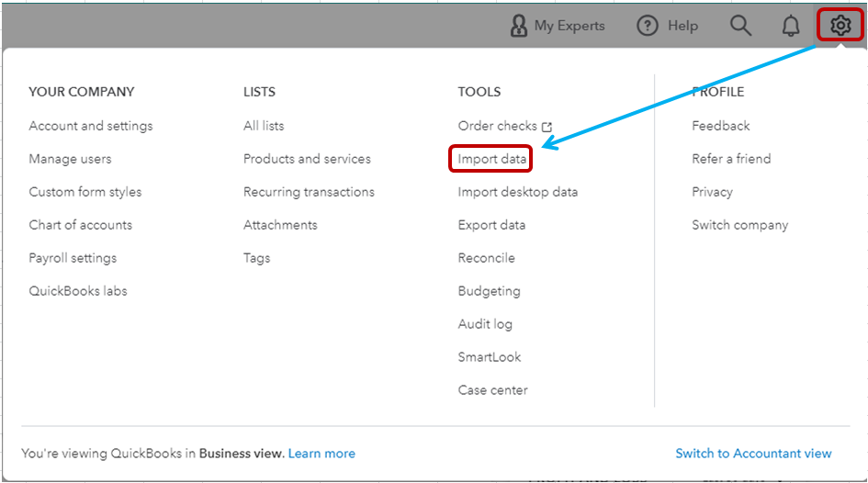Open search with the magnifier icon
This screenshot has width=868, height=483.
740,26
